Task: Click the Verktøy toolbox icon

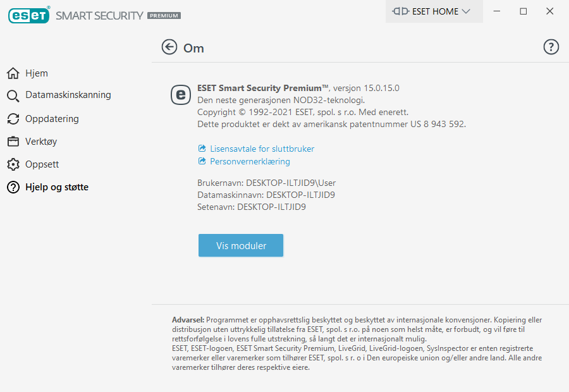Action: click(13, 142)
